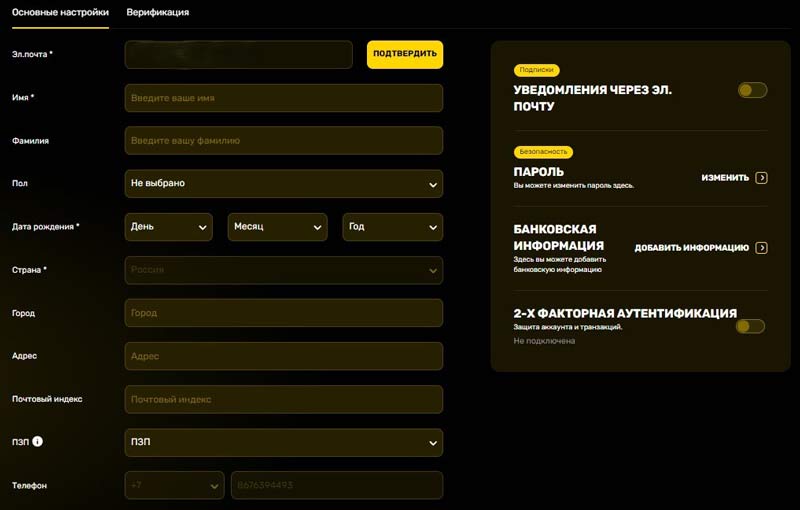Open the phone country code dropdown
This screenshot has width=800, height=510.
click(x=174, y=485)
